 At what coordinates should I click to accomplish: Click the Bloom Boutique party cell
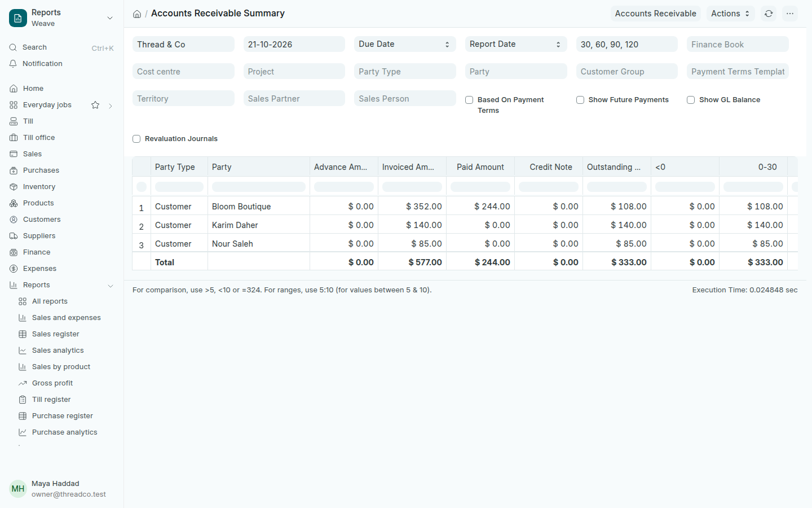pyautogui.click(x=259, y=207)
